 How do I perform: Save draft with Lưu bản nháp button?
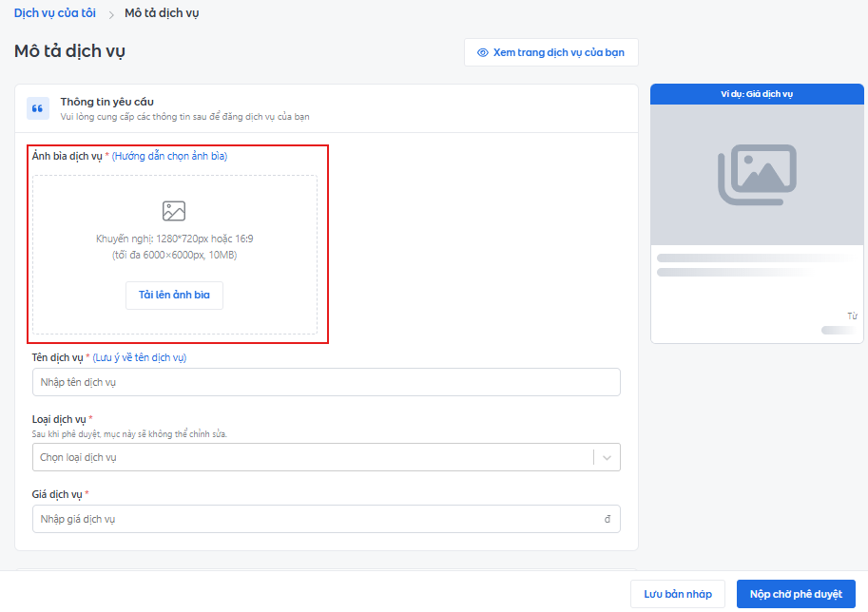point(677,594)
